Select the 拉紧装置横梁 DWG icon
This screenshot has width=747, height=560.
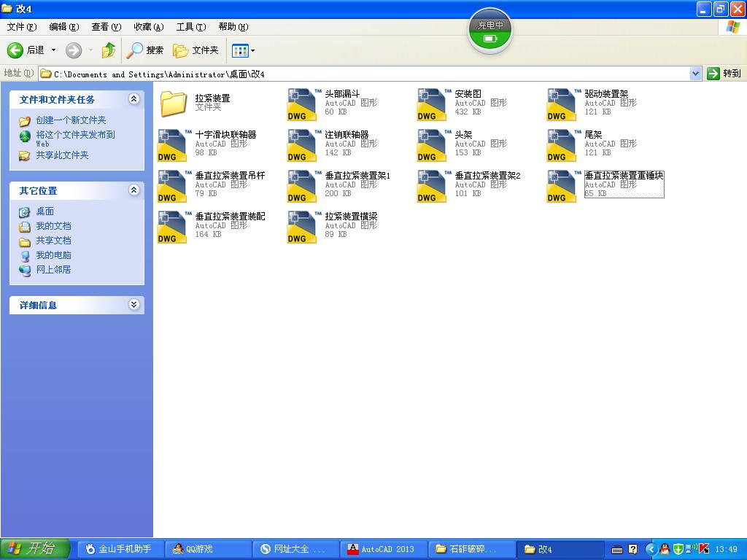point(302,227)
